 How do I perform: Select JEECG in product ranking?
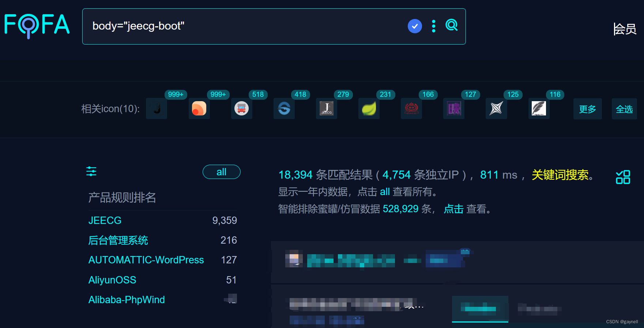pyautogui.click(x=105, y=220)
